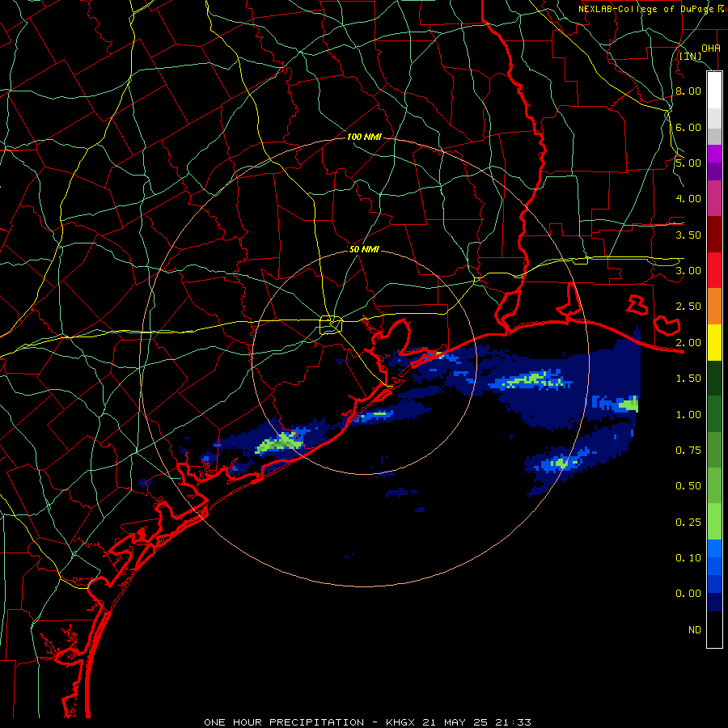This screenshot has height=728, width=728.
Task: Select the white swatch in the color scale
Action: (x=714, y=90)
